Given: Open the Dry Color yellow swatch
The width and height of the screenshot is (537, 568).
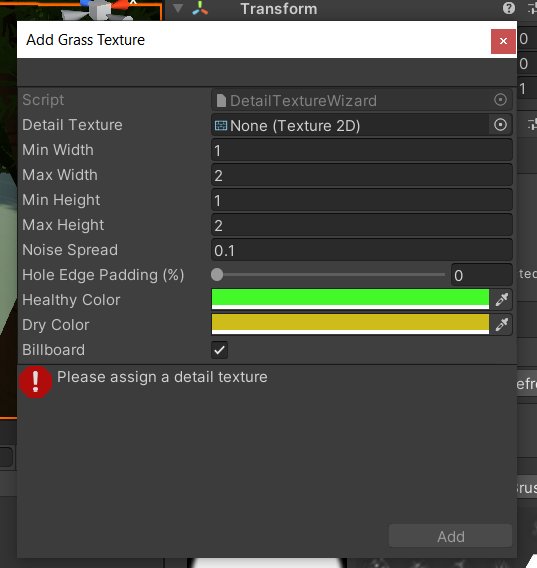Looking at the screenshot, I should [350, 324].
